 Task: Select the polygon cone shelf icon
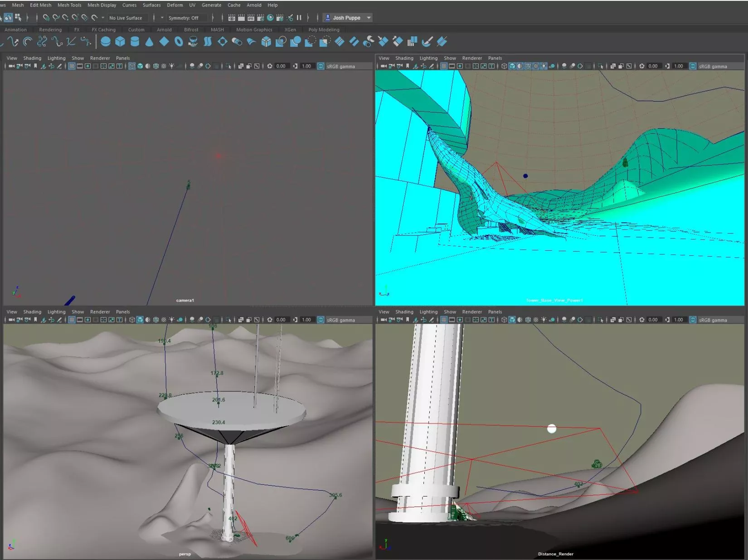[x=149, y=42]
